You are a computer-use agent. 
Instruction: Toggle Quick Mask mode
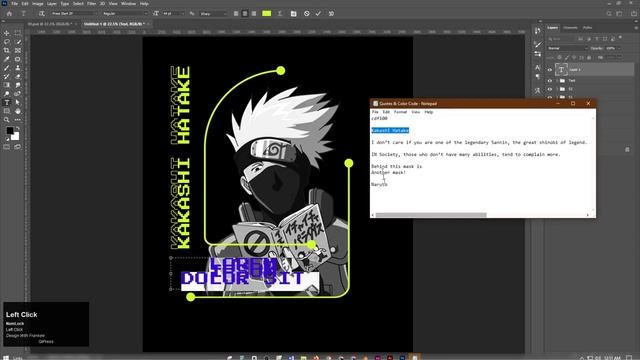tap(7, 147)
